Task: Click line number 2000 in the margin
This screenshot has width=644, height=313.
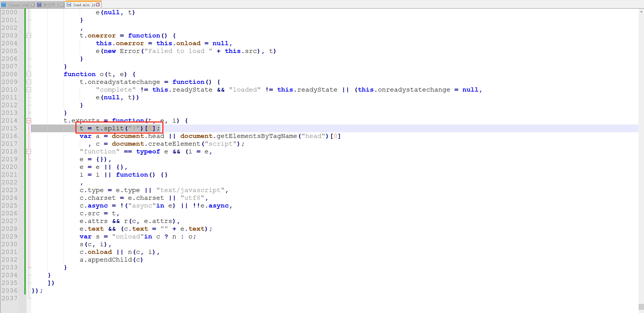Action: tap(10, 12)
